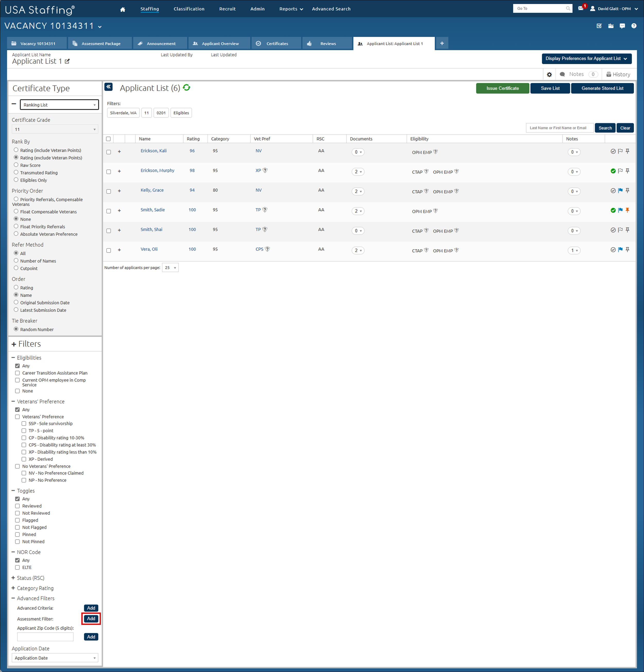Open applicant link Erickson, Murphy

coord(157,170)
